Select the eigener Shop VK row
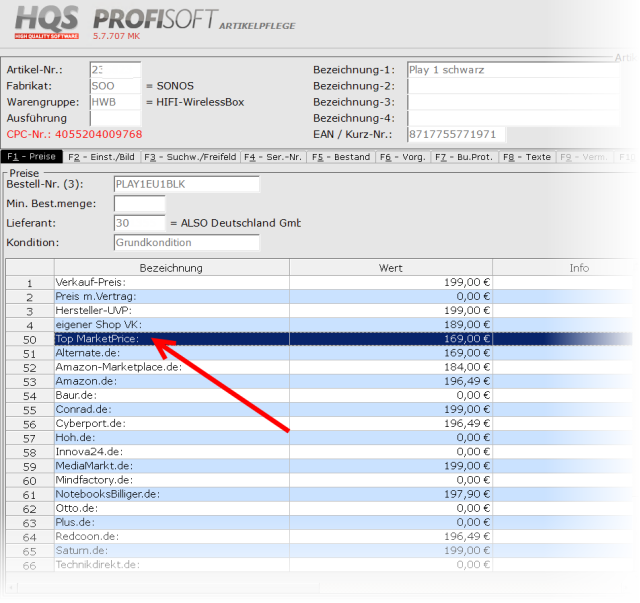 click(319, 325)
